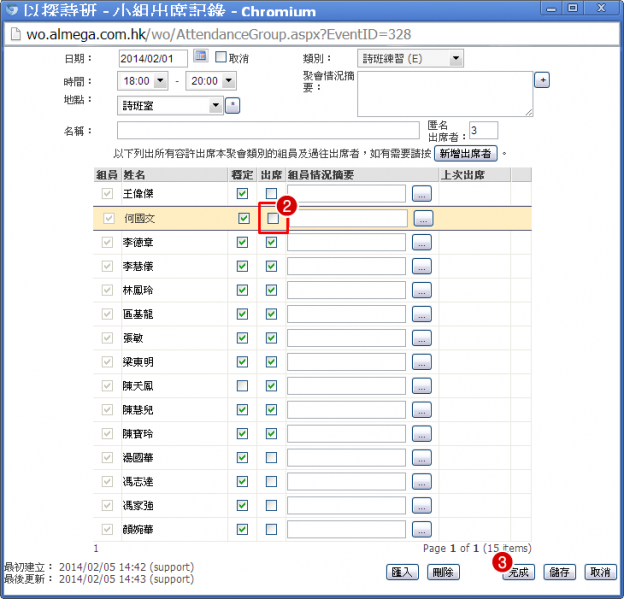Viewport: 624px width, 599px height.
Task: Open the summary ellipsis button for 林鳳玲
Action: tap(422, 290)
